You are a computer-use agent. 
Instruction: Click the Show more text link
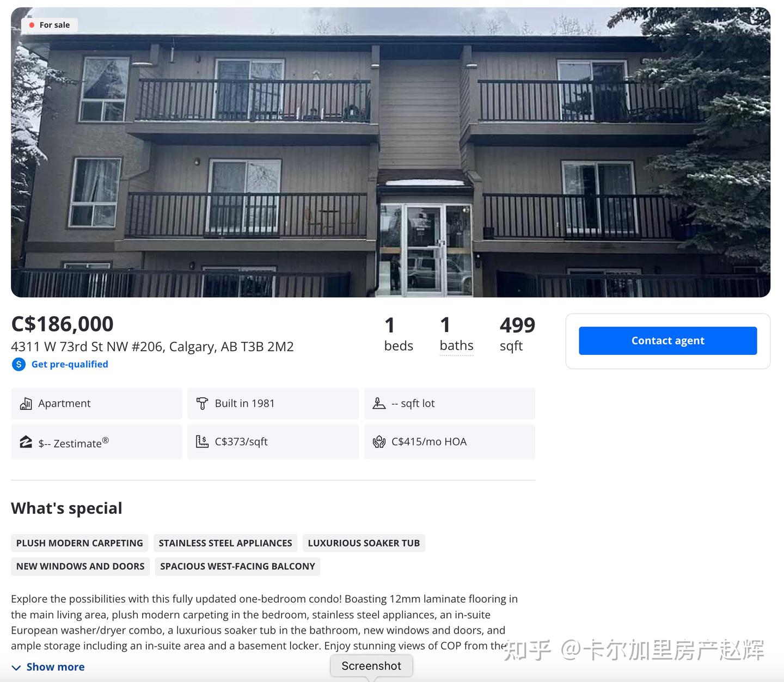point(56,667)
